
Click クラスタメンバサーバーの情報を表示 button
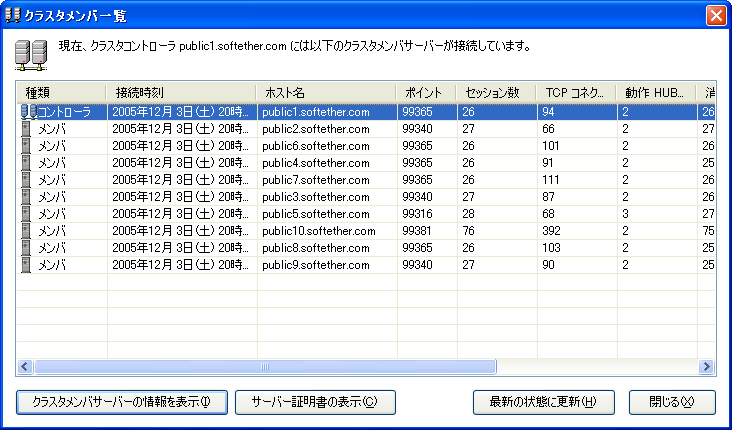coord(122,402)
